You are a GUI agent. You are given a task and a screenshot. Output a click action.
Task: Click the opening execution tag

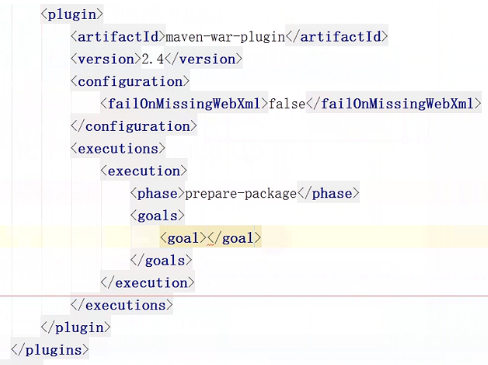[144, 171]
